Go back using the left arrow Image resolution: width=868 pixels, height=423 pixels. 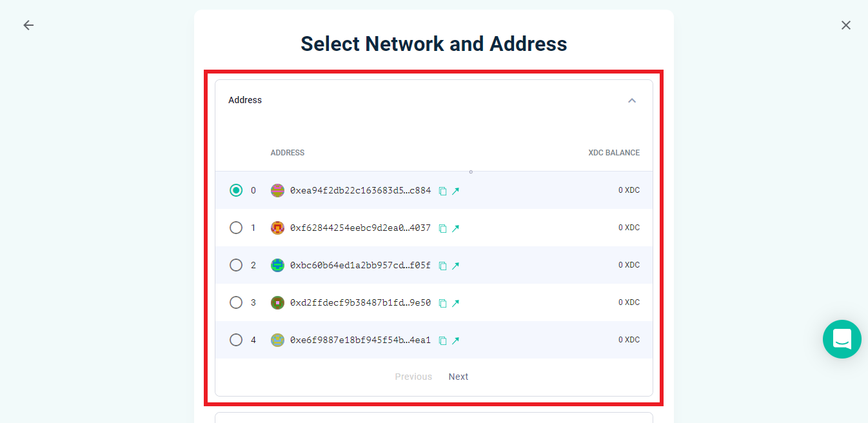28,25
